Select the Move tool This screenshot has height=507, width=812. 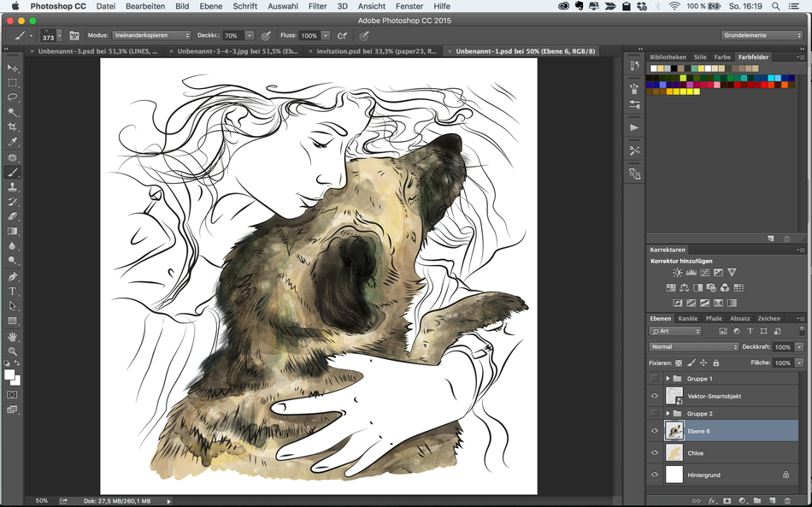tap(13, 68)
